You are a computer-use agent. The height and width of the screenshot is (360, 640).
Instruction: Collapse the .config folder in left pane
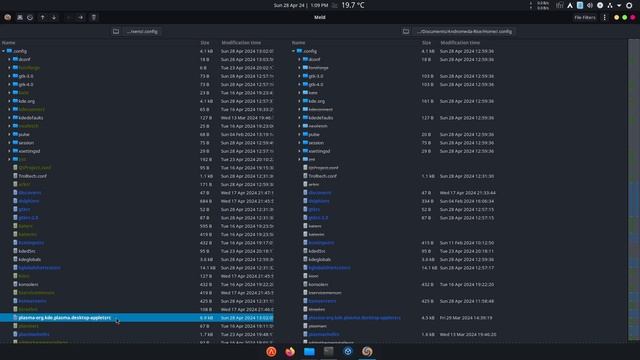pos(4,51)
